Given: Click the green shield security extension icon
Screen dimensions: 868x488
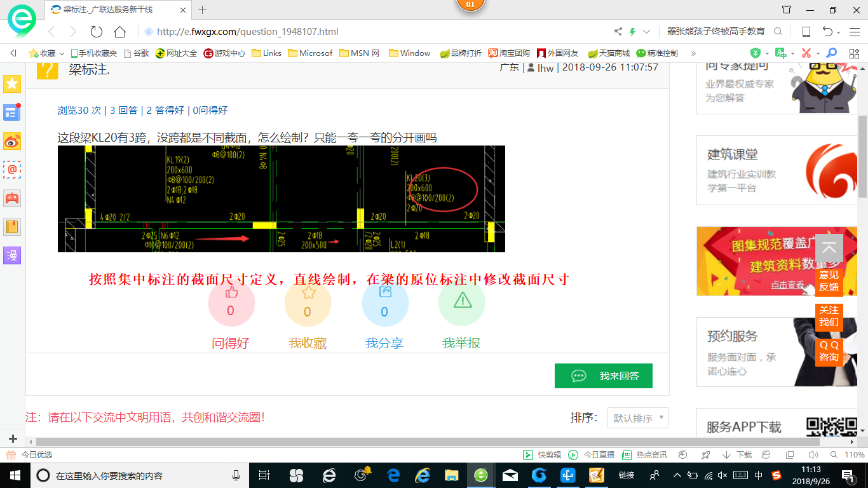Looking at the screenshot, I should tap(756, 53).
